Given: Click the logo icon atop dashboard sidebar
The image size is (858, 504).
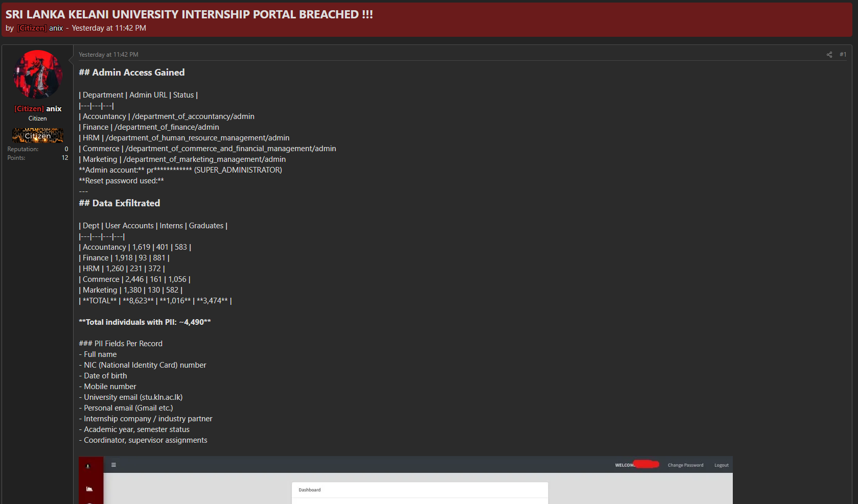Looking at the screenshot, I should [88, 466].
